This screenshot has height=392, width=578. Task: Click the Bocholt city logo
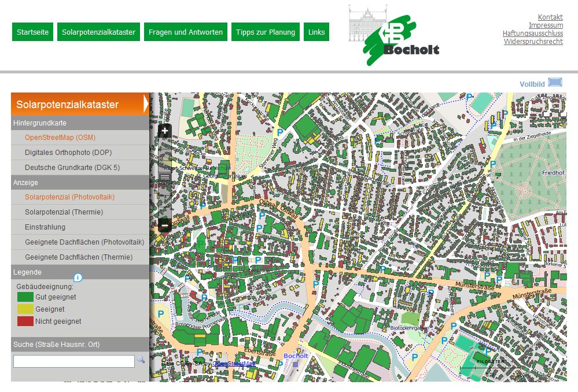tap(393, 35)
